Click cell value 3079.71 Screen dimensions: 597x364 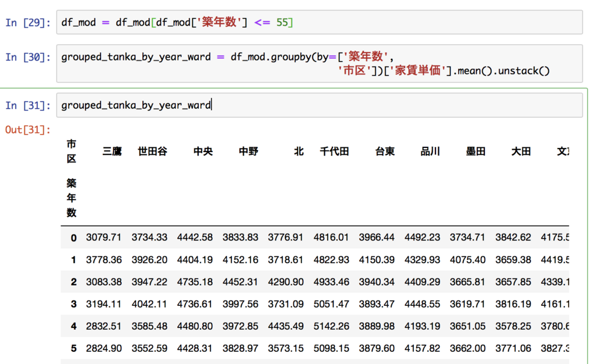click(x=104, y=238)
